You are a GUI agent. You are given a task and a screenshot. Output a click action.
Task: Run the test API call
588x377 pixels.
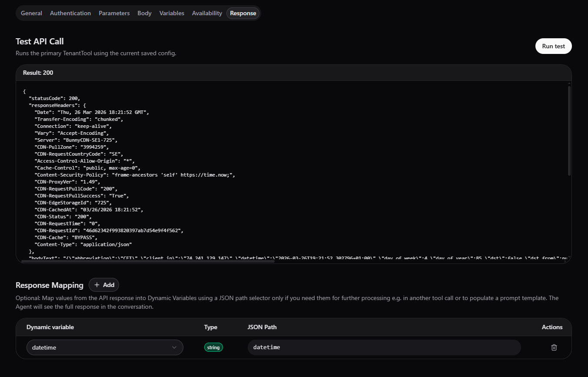pyautogui.click(x=553, y=46)
